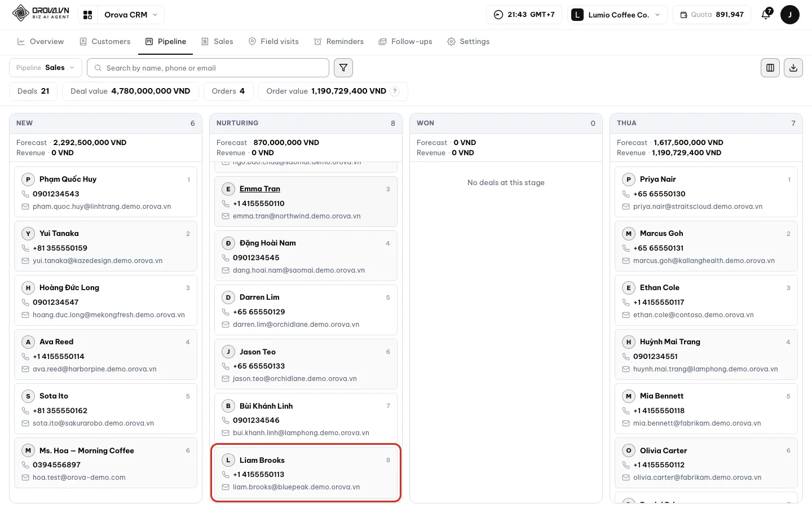This screenshot has width=812, height=508.
Task: Click the email icon on Ava Reed's card
Action: pyautogui.click(x=25, y=369)
